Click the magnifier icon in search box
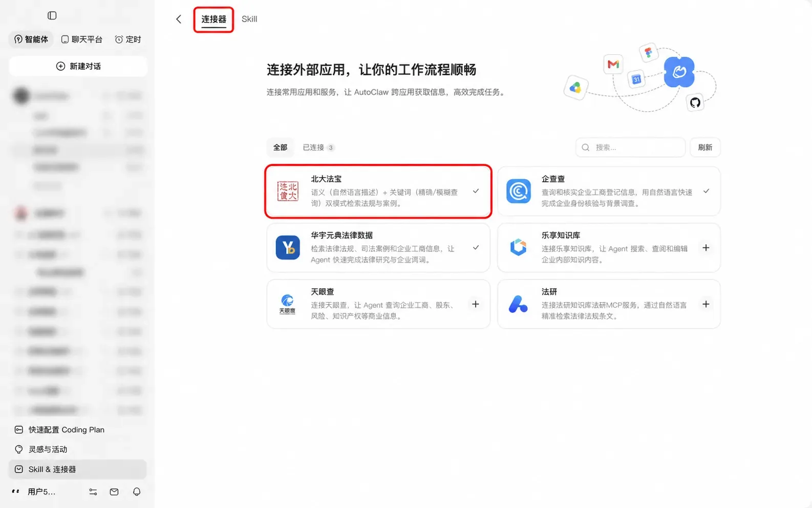Screen dimensions: 812x508 pos(586,147)
